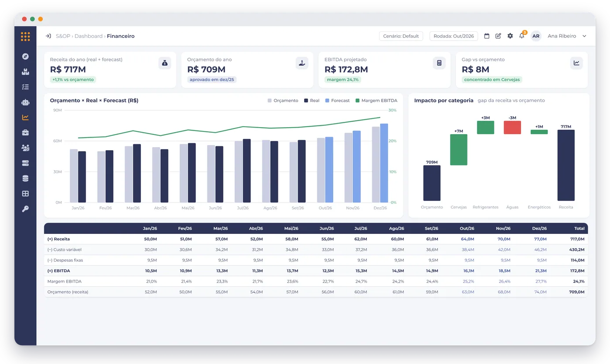Screen dimensions: 610x364
Task: Click the calculator icon on EBITDA card
Action: click(439, 63)
